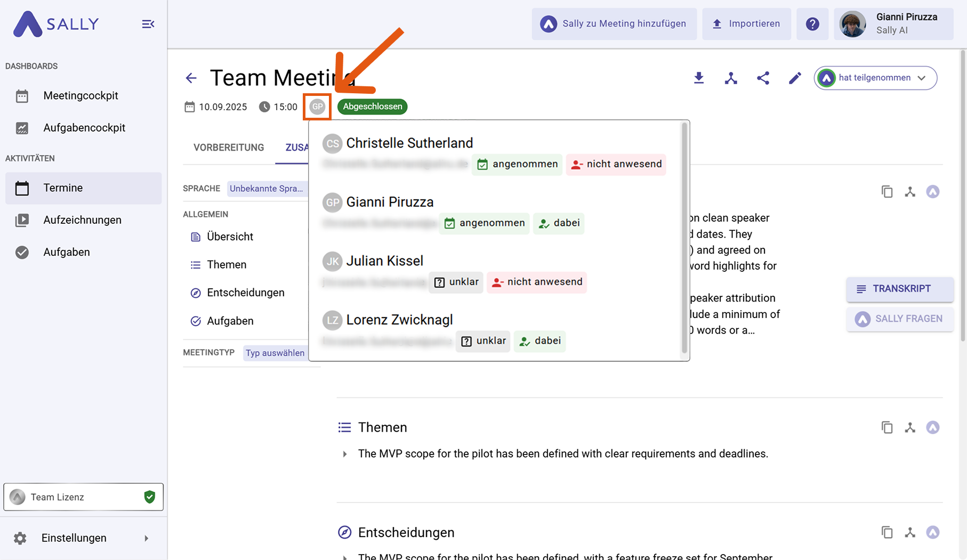Click the TRANSKRIPT button

[899, 289]
